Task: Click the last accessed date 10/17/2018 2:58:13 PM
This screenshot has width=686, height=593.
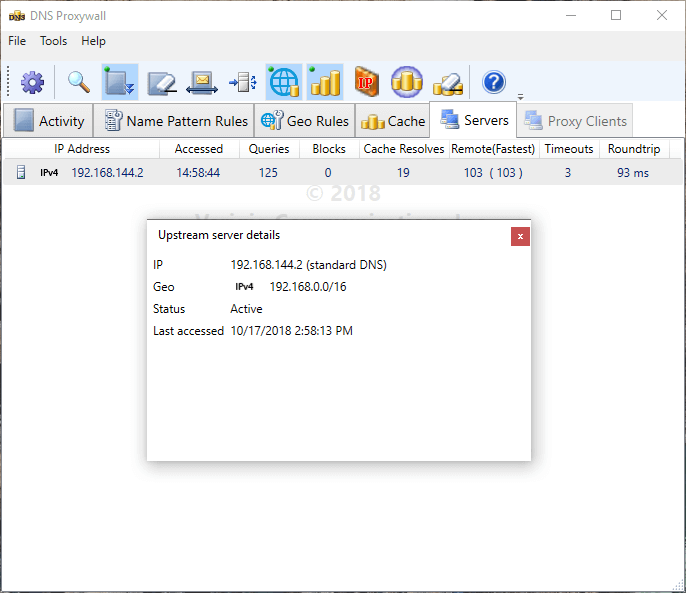Action: pyautogui.click(x=291, y=331)
